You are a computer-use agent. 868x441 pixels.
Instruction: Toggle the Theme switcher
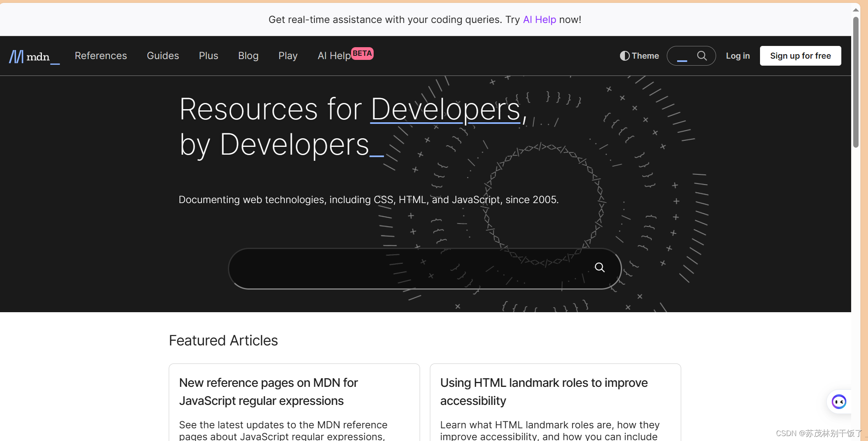(x=639, y=56)
